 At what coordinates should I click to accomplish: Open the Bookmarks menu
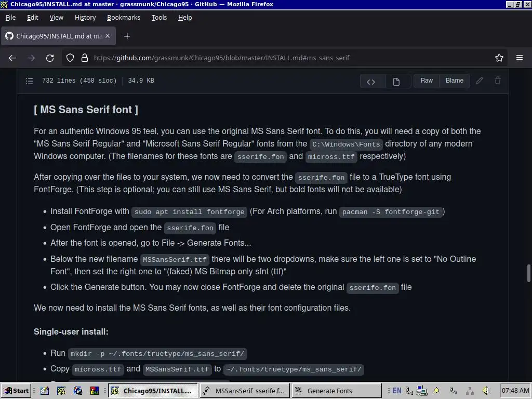pyautogui.click(x=124, y=17)
